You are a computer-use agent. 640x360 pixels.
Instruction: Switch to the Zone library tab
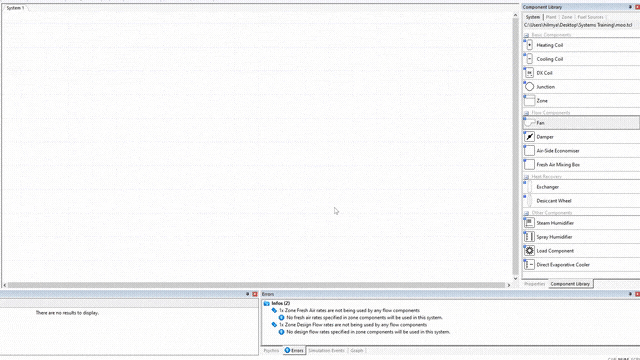coord(567,17)
